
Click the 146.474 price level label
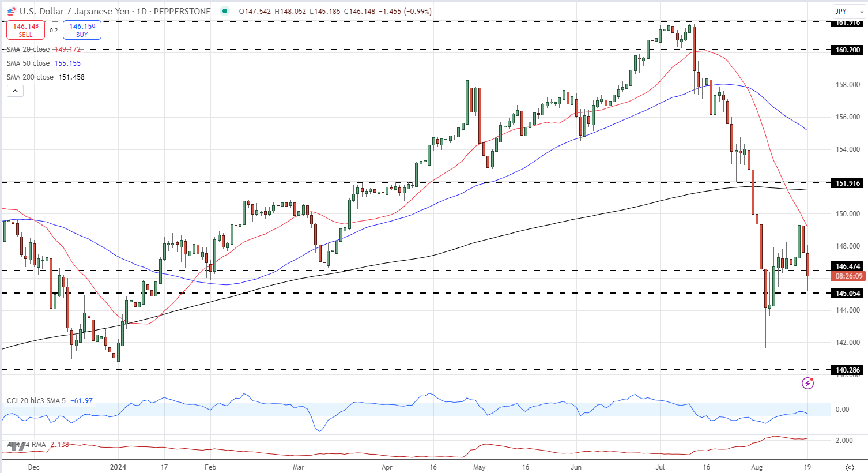tap(848, 266)
